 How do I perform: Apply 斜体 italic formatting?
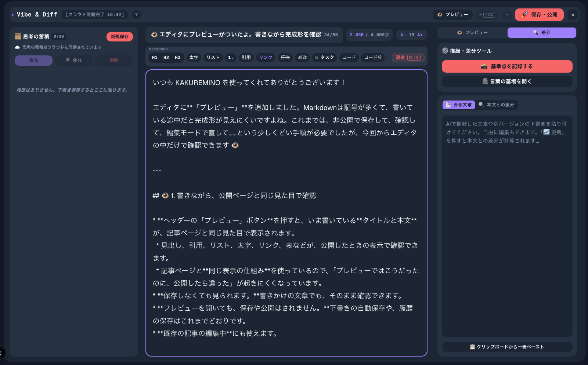click(x=302, y=58)
